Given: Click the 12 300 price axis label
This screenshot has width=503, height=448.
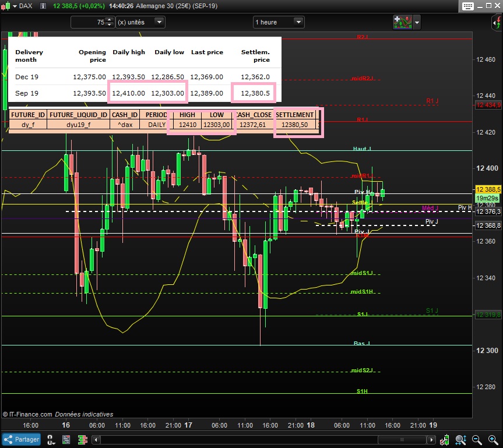Looking at the screenshot, I should 487,351.
